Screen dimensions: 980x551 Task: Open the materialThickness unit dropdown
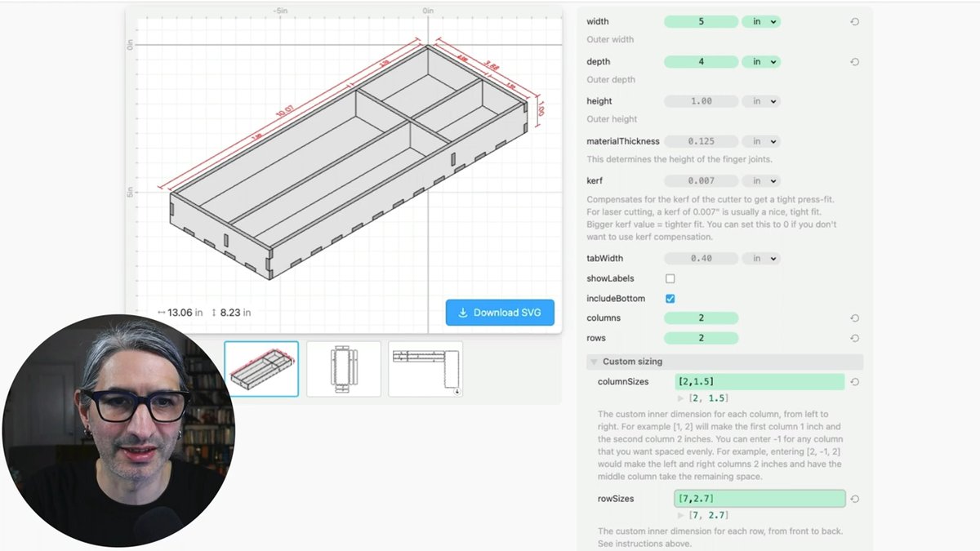tap(761, 141)
